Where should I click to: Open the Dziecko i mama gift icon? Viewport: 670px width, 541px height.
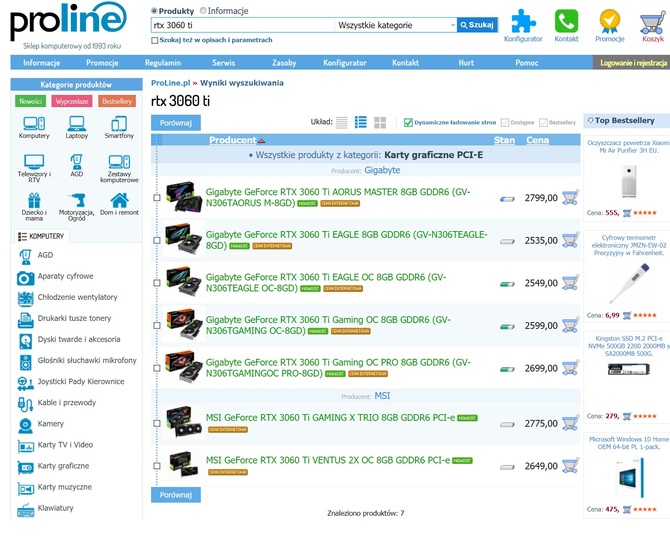34,200
